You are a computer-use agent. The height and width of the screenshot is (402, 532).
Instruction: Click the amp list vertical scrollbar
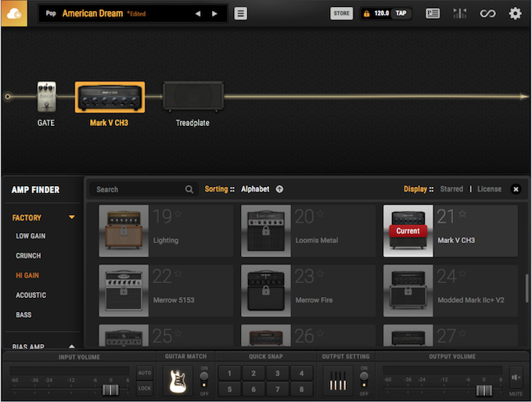527,288
